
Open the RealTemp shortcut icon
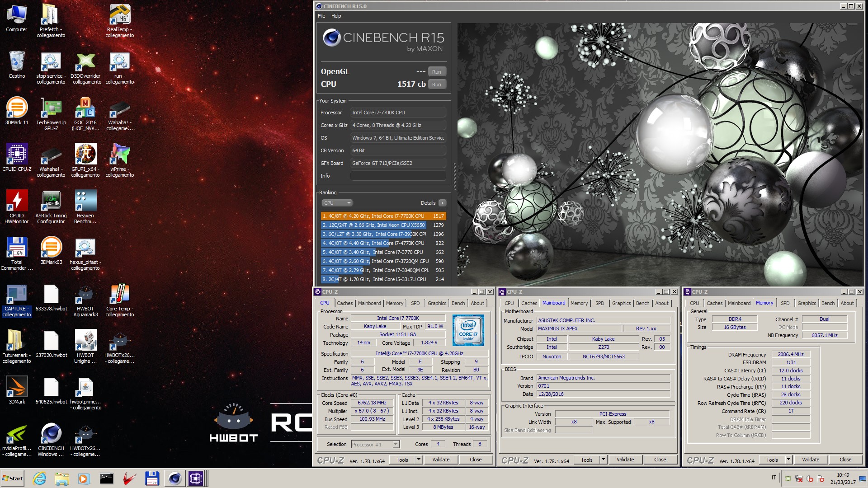120,21
